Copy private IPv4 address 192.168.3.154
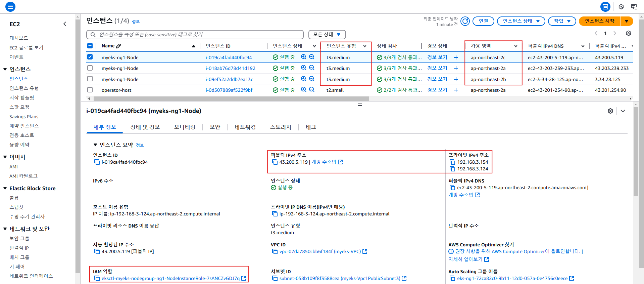 [452, 162]
